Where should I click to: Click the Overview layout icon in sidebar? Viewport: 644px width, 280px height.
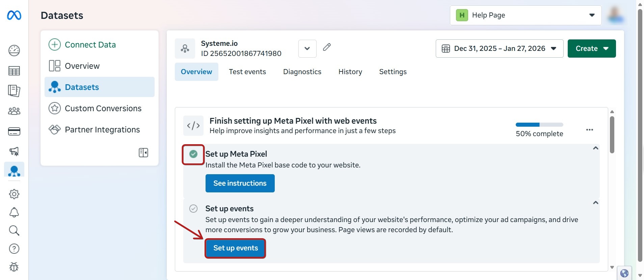(x=55, y=66)
